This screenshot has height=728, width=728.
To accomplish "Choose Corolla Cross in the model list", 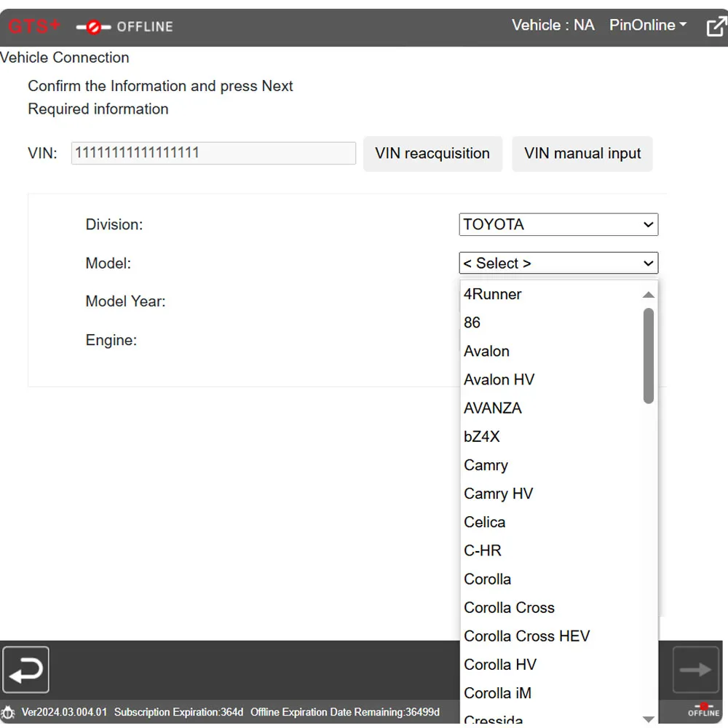I will coord(552,608).
